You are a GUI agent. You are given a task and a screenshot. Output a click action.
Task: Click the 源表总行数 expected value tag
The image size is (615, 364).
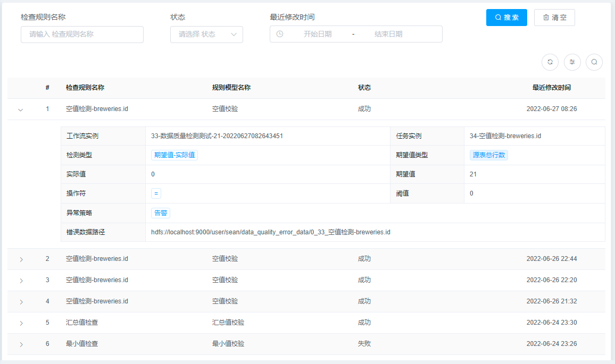pyautogui.click(x=489, y=155)
